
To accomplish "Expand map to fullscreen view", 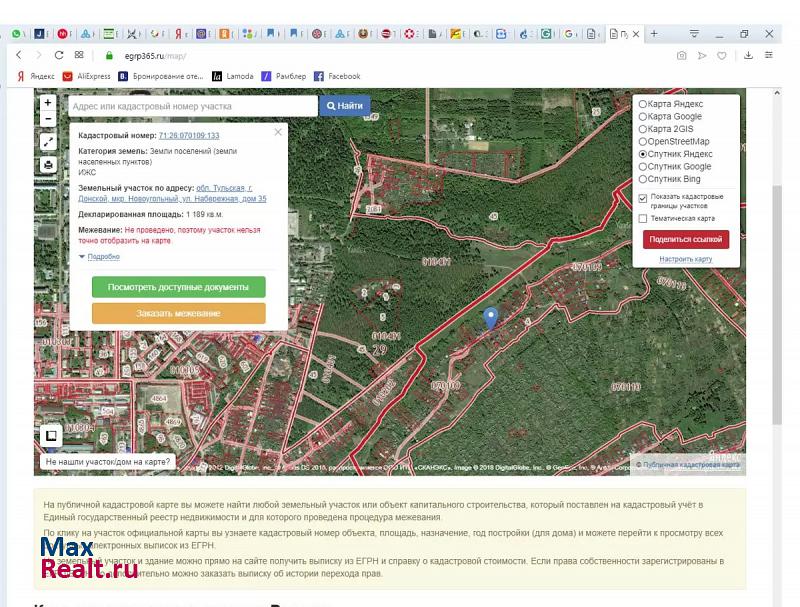I will [x=48, y=142].
